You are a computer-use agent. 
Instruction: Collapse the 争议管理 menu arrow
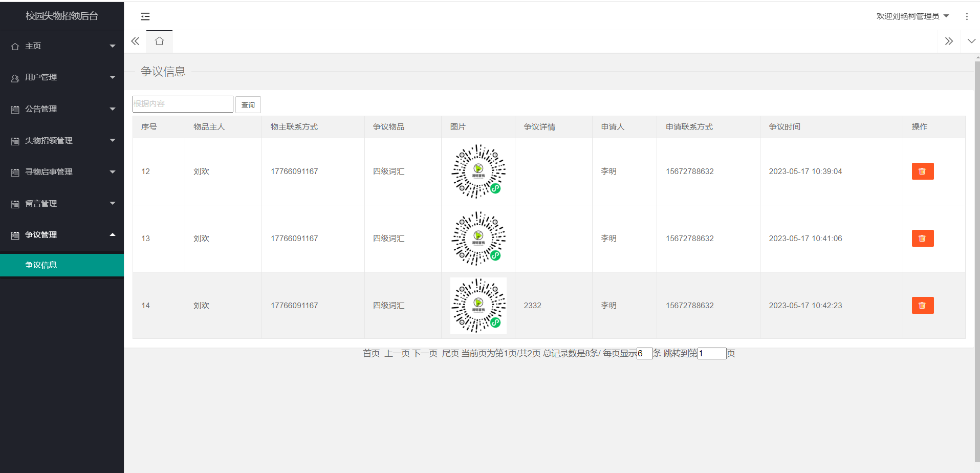click(x=113, y=234)
